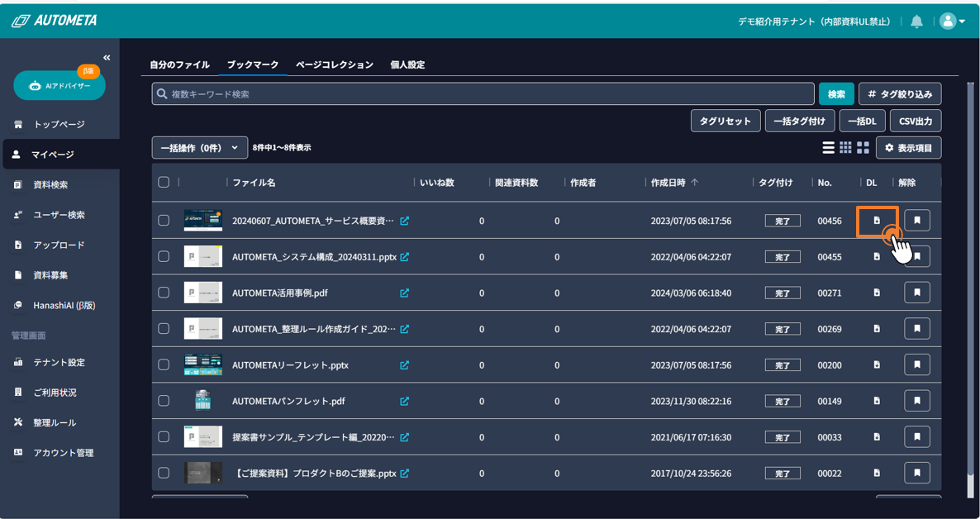Open external link for AUTOMETA_システム構成_20240311.pptx
This screenshot has width=980, height=519.
[404, 257]
